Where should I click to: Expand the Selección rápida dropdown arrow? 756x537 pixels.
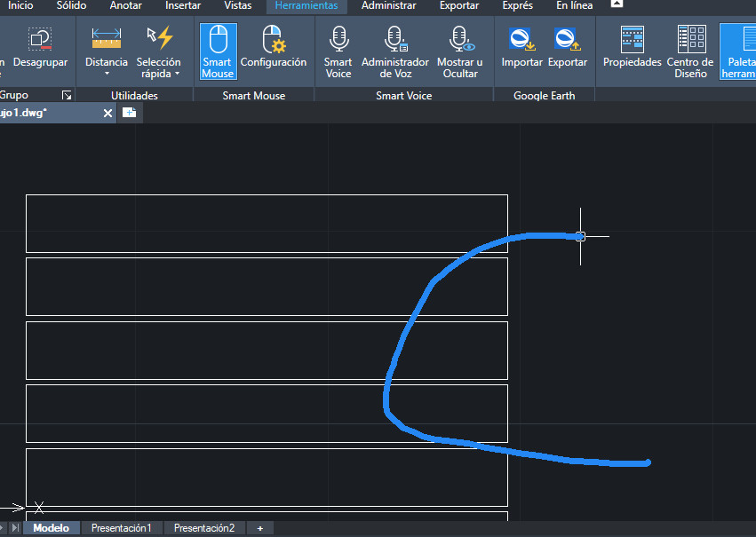point(178,74)
